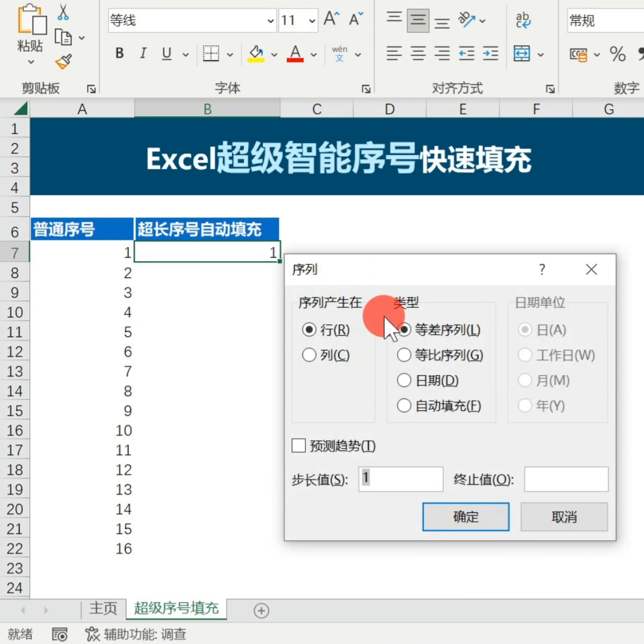The height and width of the screenshot is (644, 644).
Task: Switch to the 主页 sheet tab
Action: [103, 608]
